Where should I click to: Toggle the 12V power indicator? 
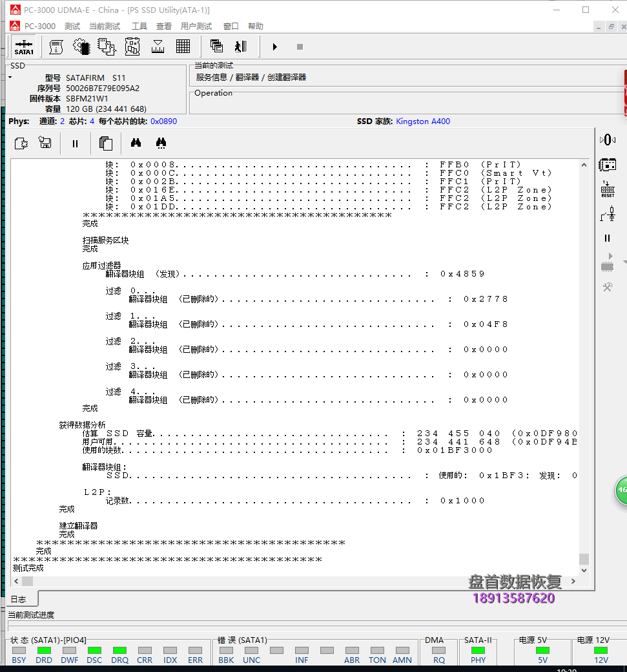point(601,651)
